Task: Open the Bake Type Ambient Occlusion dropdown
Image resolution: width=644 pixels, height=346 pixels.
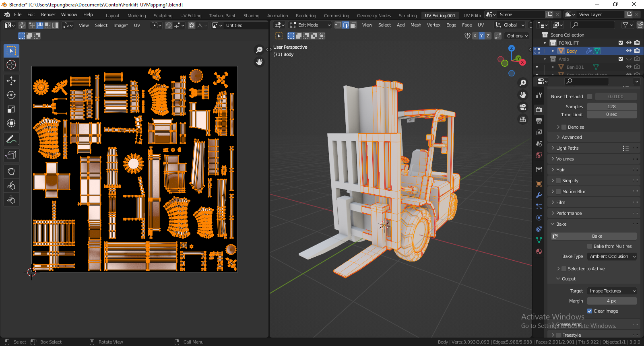Action: coord(612,256)
